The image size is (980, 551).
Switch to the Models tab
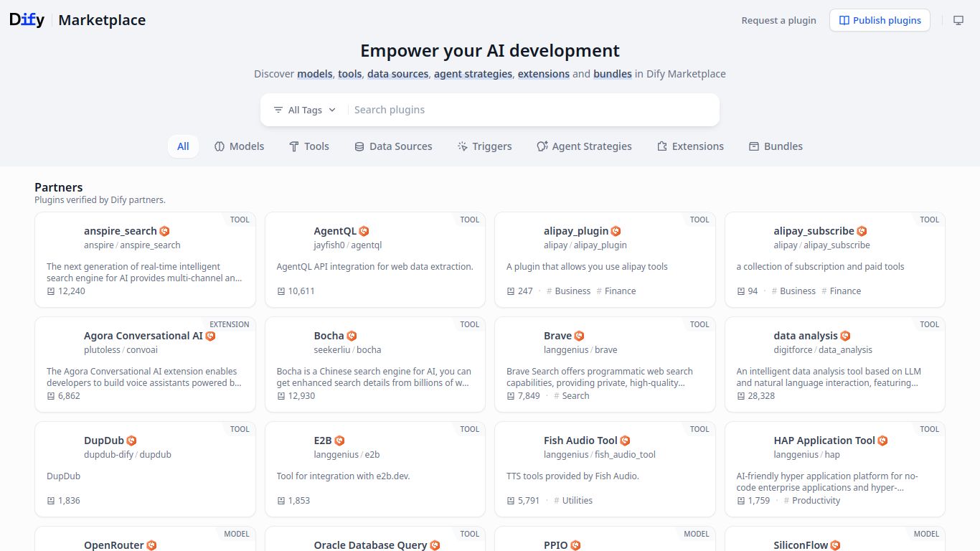click(x=239, y=146)
